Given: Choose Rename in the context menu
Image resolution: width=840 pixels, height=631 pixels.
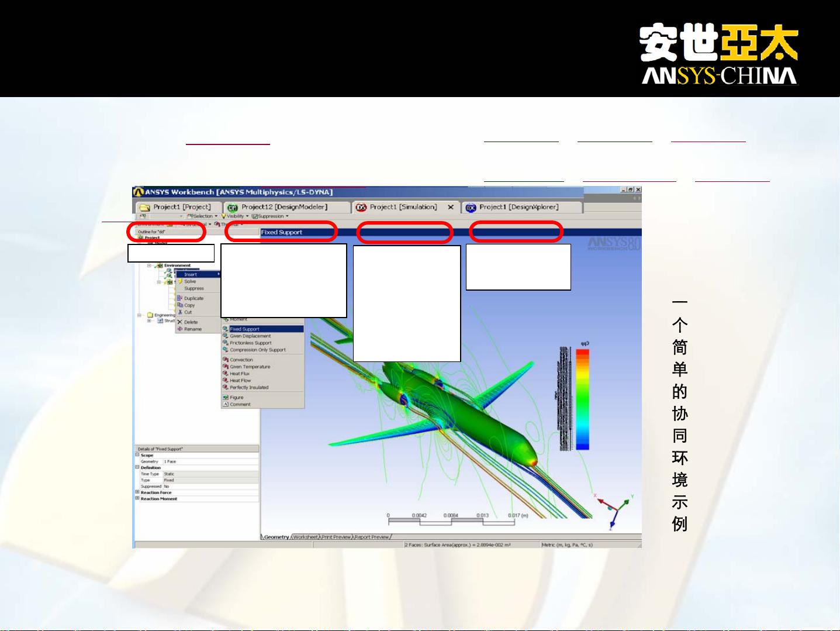Looking at the screenshot, I should tap(199, 329).
